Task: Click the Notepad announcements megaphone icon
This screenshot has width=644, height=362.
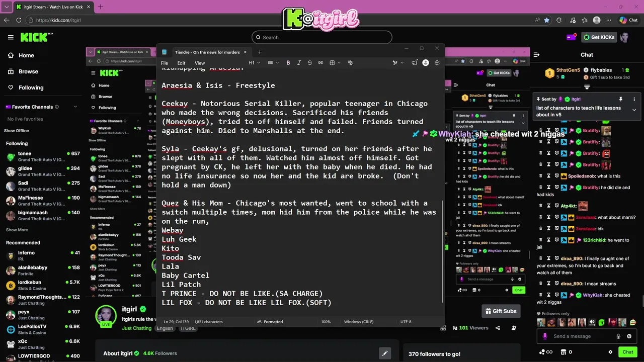Action: tap(414, 63)
